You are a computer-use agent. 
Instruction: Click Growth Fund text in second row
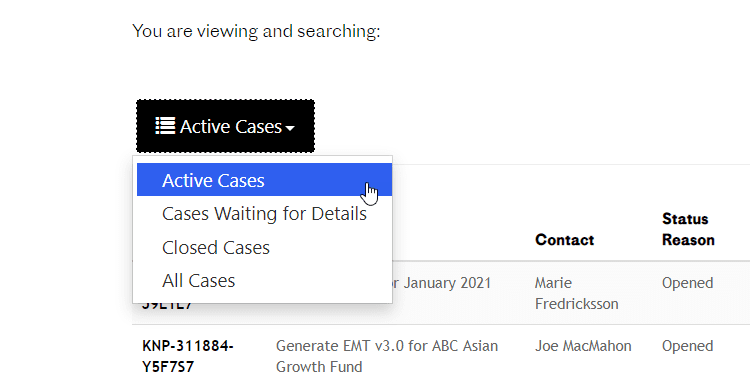[319, 367]
